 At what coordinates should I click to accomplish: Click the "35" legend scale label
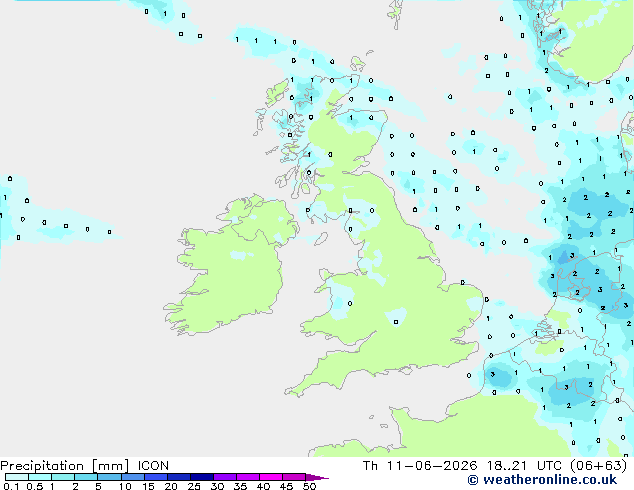tap(240, 486)
